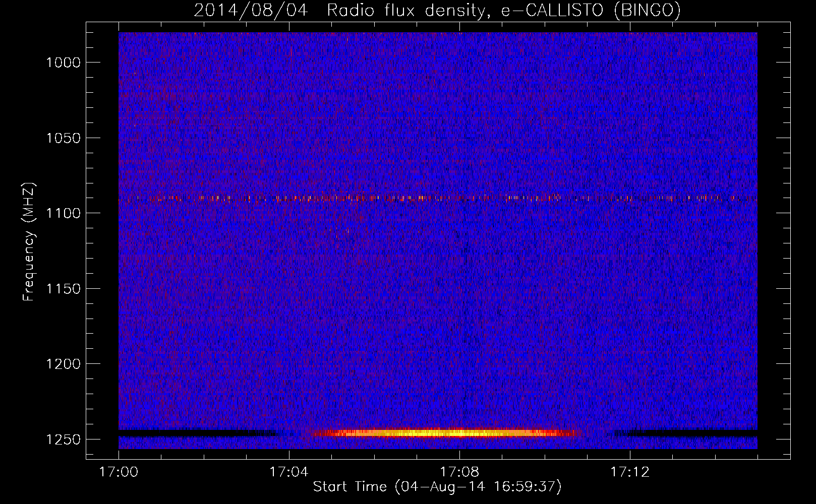The image size is (816, 504).
Task: Click the 1050 frequency axis label
Action: pyautogui.click(x=63, y=138)
